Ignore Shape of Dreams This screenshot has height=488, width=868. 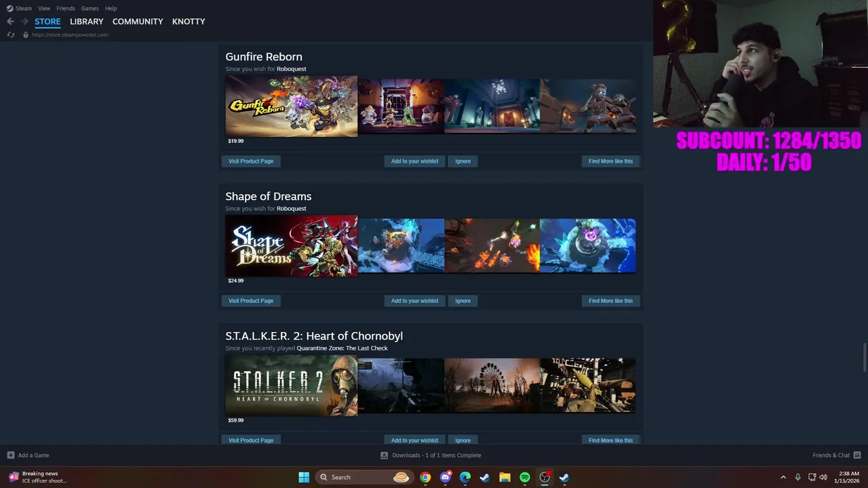coord(463,301)
